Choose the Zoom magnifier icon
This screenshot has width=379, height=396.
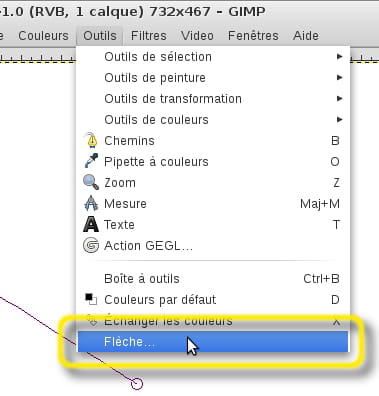[x=91, y=182]
